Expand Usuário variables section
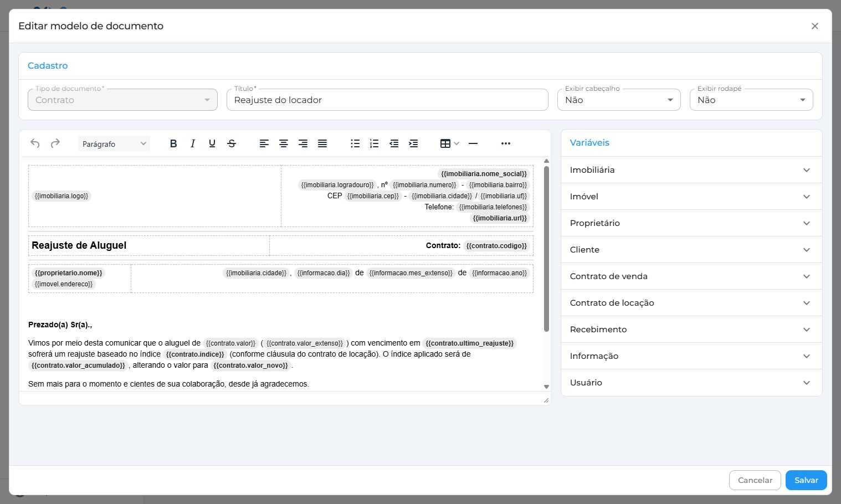The image size is (841, 504). click(x=691, y=383)
